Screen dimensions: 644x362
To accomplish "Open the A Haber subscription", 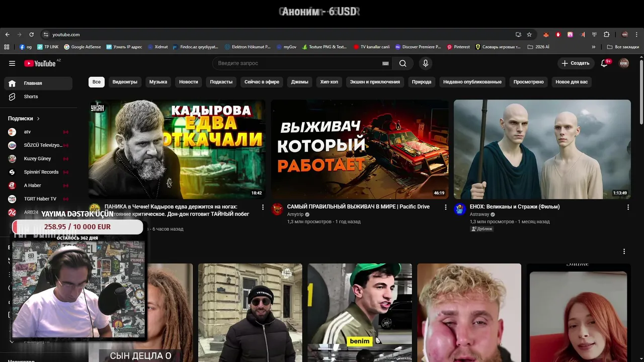I will 38,186.
